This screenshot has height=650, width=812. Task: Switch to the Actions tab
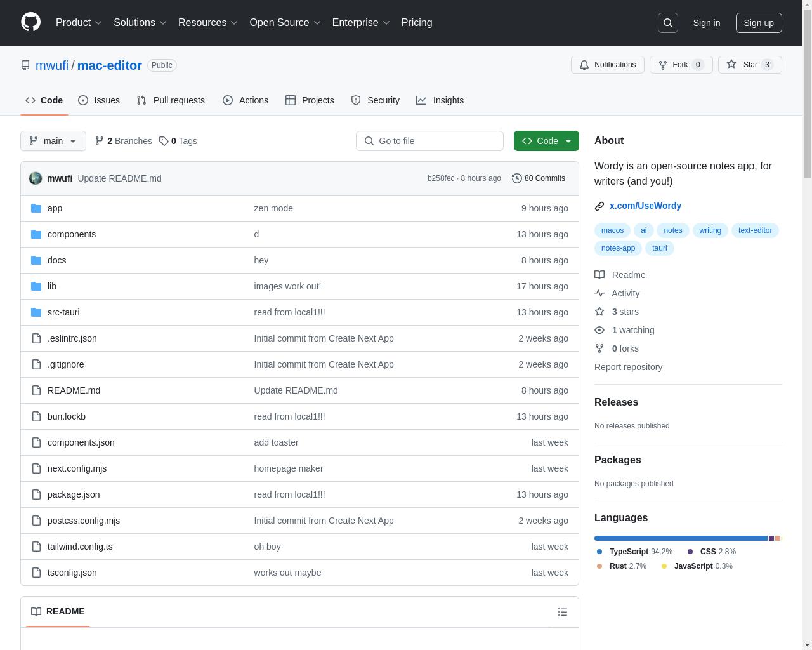[246, 100]
